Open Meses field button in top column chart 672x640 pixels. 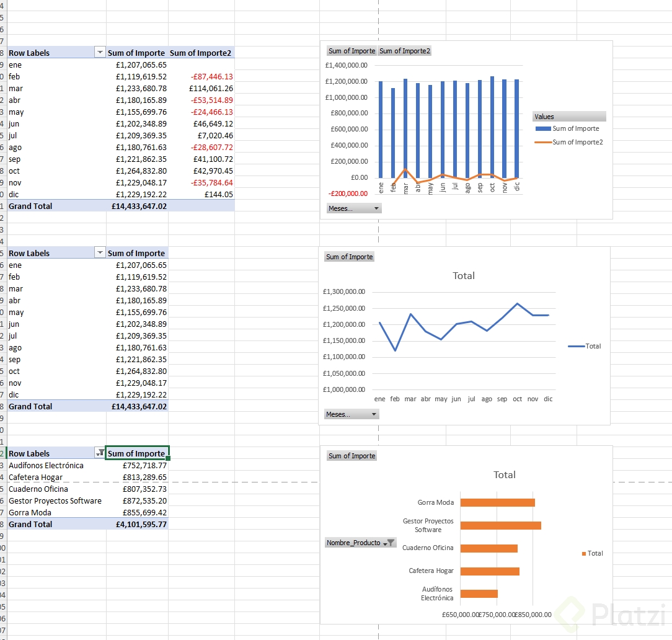click(x=354, y=208)
